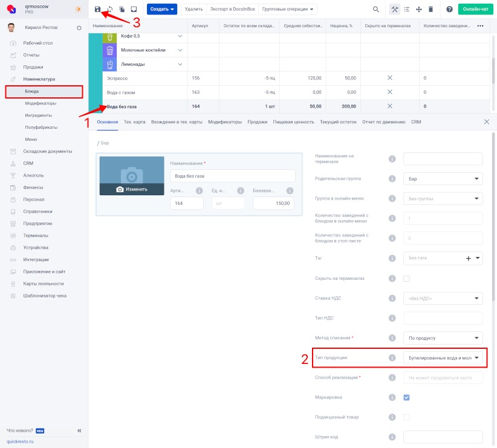
Task: Expand the Молочные коктейли group chevron
Action: click(x=180, y=50)
